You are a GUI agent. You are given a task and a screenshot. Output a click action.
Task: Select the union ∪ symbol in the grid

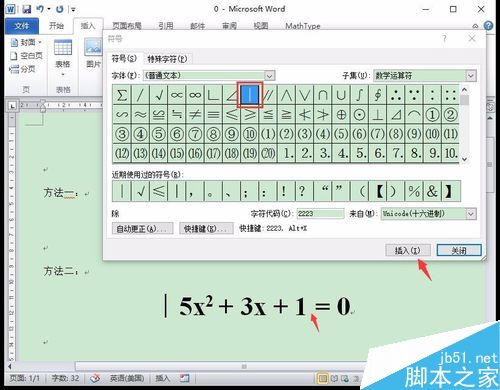[x=341, y=95]
